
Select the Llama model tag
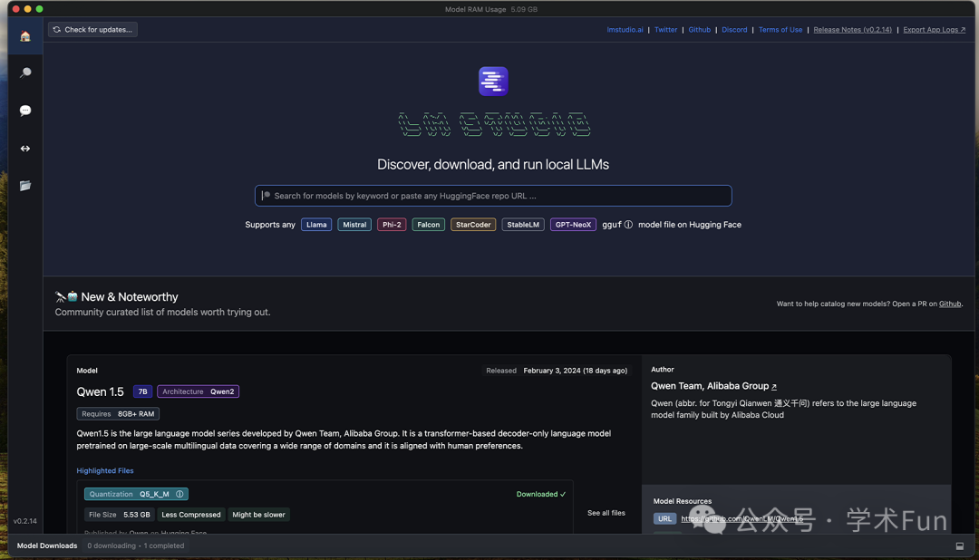(x=316, y=225)
